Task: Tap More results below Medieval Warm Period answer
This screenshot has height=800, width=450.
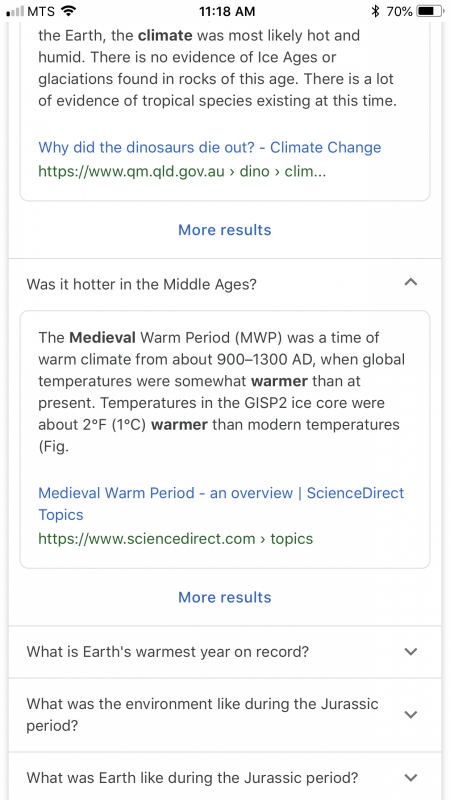Action: 224,597
